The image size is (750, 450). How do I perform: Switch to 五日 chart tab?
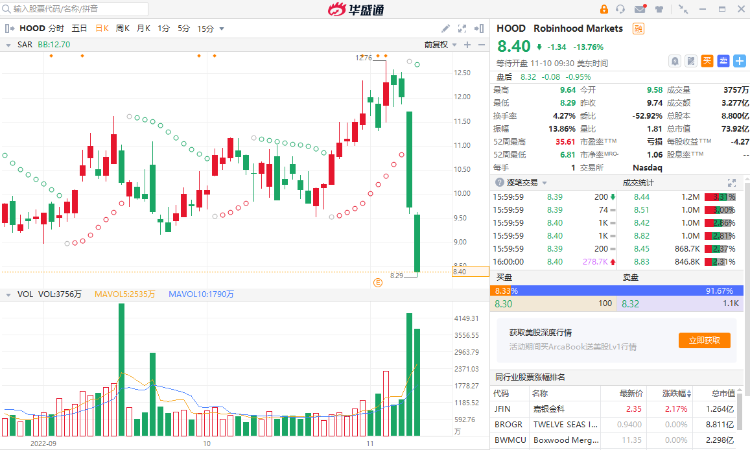[x=79, y=29]
